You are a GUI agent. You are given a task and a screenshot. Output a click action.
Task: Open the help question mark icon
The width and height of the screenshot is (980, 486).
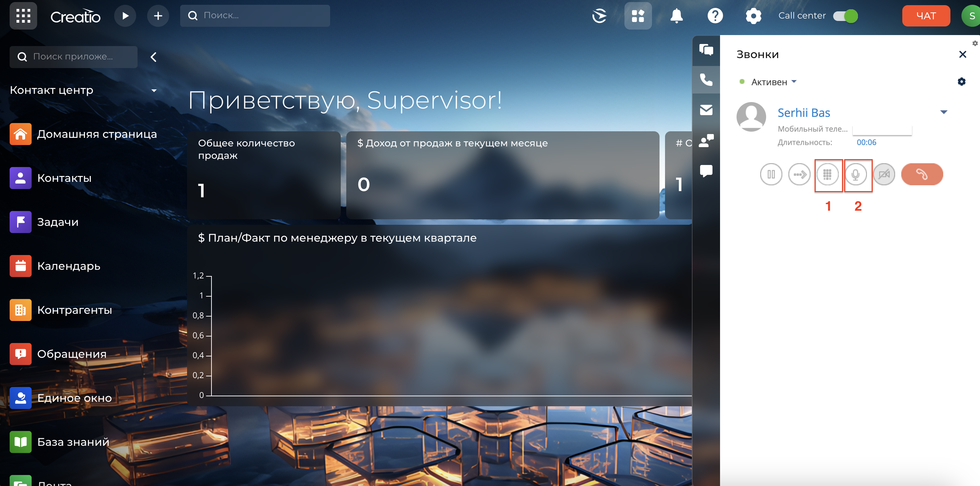pyautogui.click(x=715, y=16)
